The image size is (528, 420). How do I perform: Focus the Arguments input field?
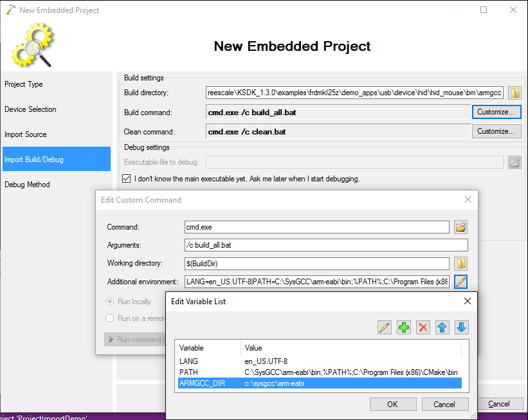[x=326, y=245]
